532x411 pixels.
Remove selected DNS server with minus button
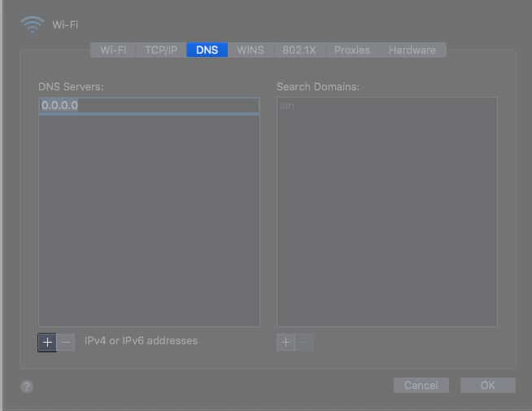(66, 342)
